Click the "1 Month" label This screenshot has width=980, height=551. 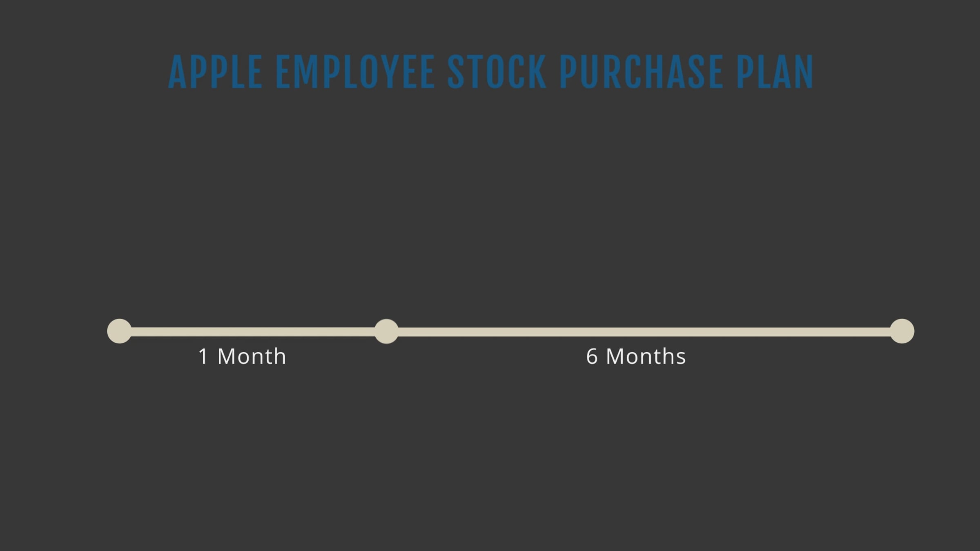tap(242, 356)
